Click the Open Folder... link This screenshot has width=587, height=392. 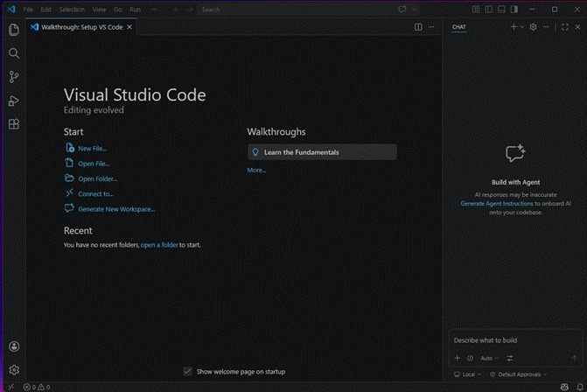pyautogui.click(x=97, y=179)
